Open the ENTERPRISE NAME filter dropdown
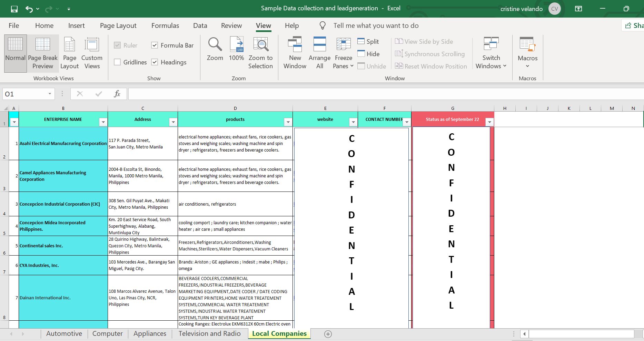The height and width of the screenshot is (341, 644). click(x=103, y=122)
